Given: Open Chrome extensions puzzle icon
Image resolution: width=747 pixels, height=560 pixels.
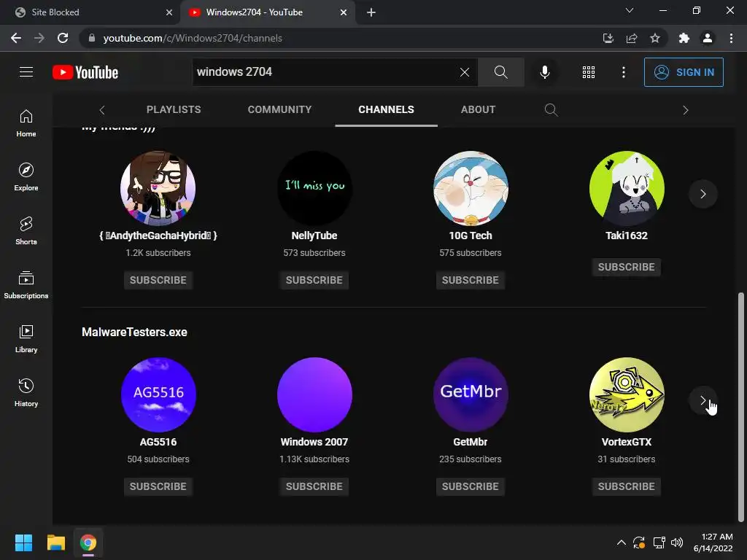Looking at the screenshot, I should click(x=684, y=38).
